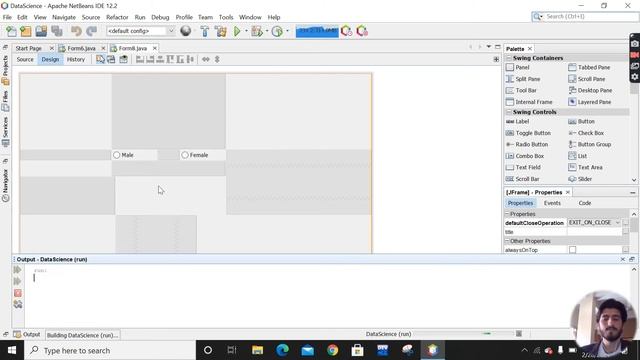Pick the Text Field palette component
This screenshot has width=640, height=360.
[x=523, y=167]
